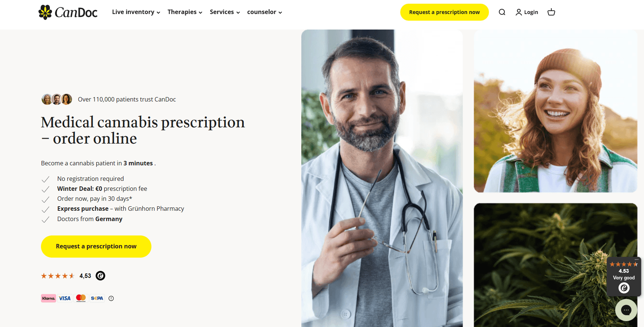644x327 pixels.
Task: Click the Mastercard payment icon
Action: 81,298
